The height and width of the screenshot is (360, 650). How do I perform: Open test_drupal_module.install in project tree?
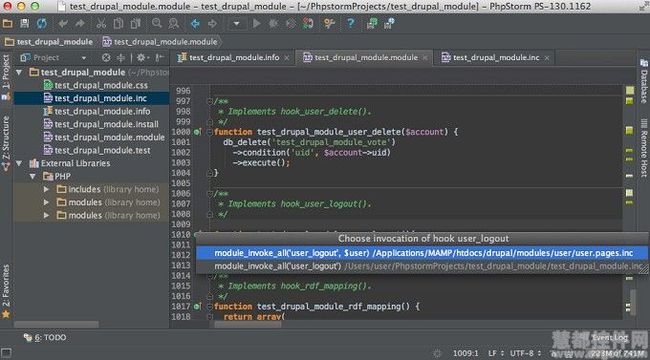coord(101,124)
